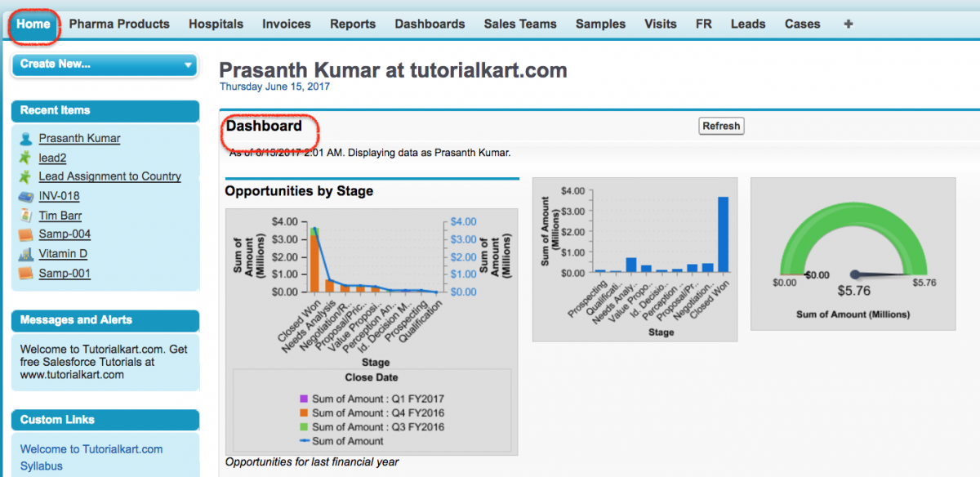
Task: Open Lead Assignment to Country link
Action: 109,176
